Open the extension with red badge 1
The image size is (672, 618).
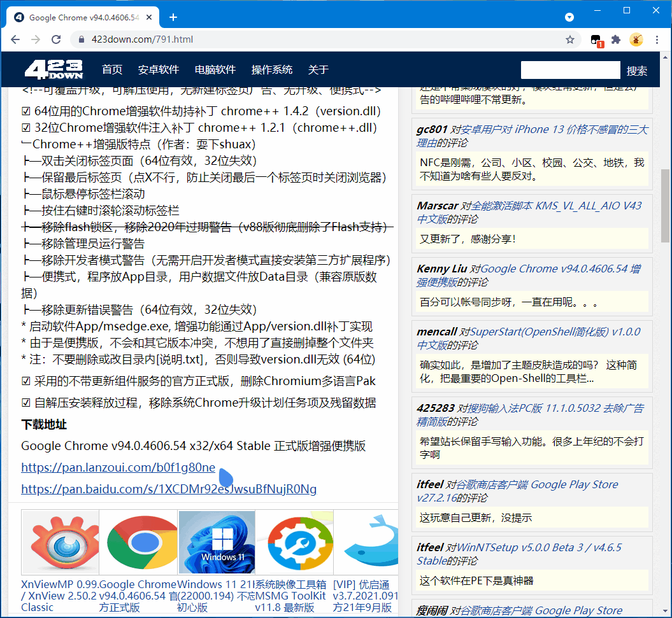[596, 40]
